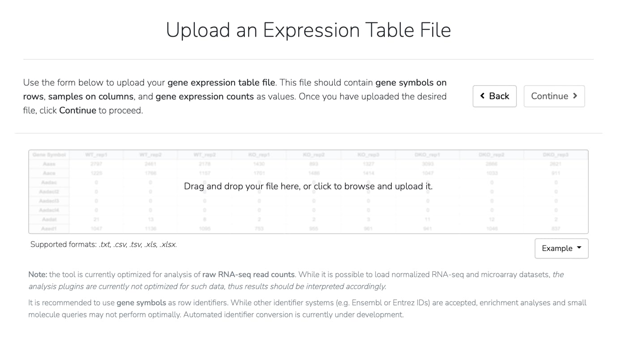Viewport: 617px width, 364px height.
Task: Click the bold 'raw RNA-seq read counts' text
Action: click(249, 275)
